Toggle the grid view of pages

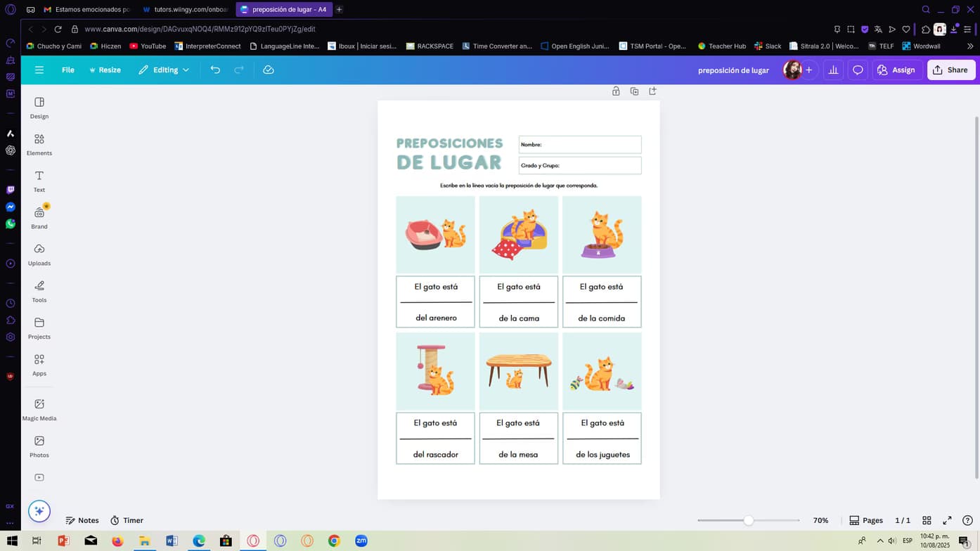click(x=927, y=520)
